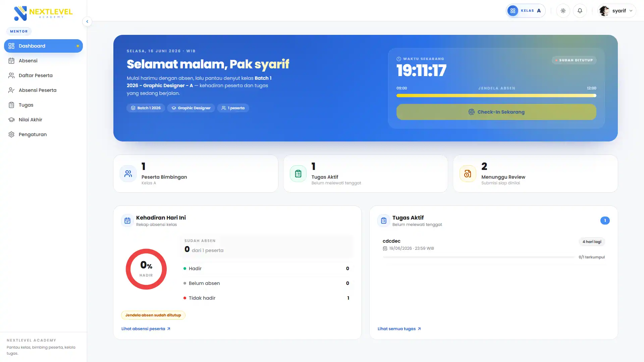
Task: Click the Nilai Akhir graduation cap icon
Action: pos(11,120)
